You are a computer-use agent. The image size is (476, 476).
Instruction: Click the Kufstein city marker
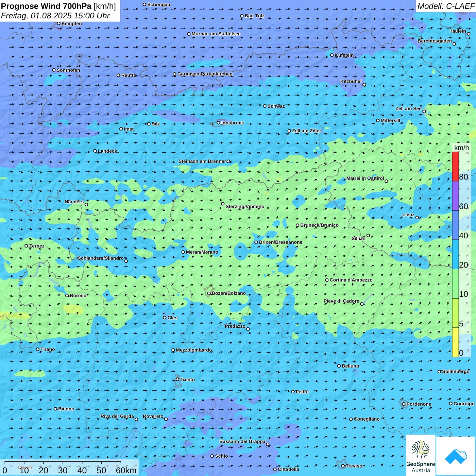coord(332,55)
